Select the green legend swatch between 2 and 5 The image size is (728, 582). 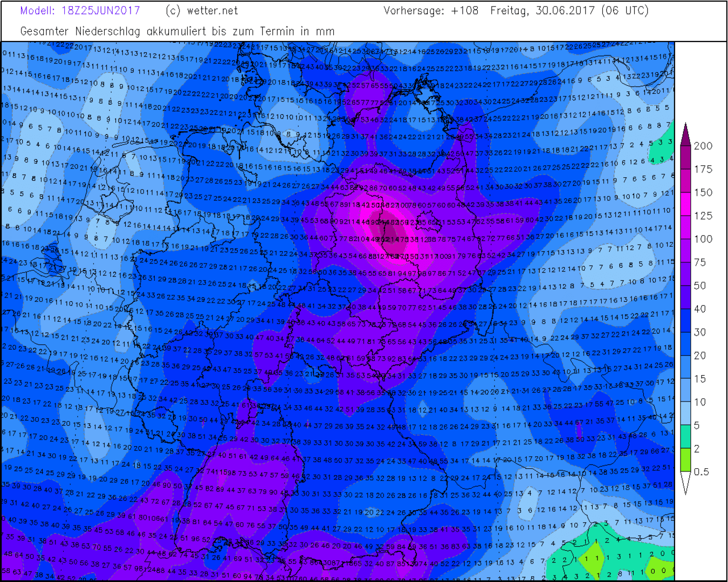(685, 436)
